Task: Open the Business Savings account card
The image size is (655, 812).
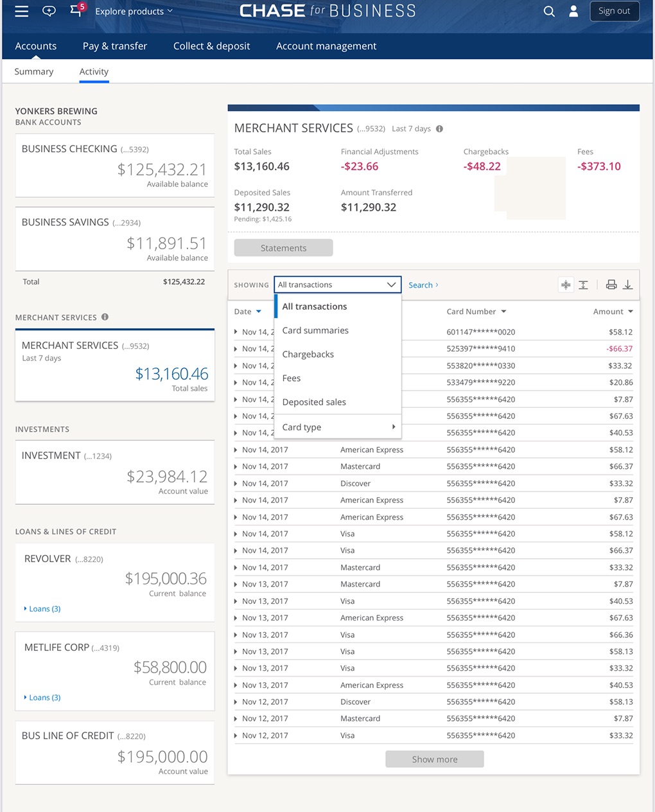Action: pyautogui.click(x=115, y=239)
